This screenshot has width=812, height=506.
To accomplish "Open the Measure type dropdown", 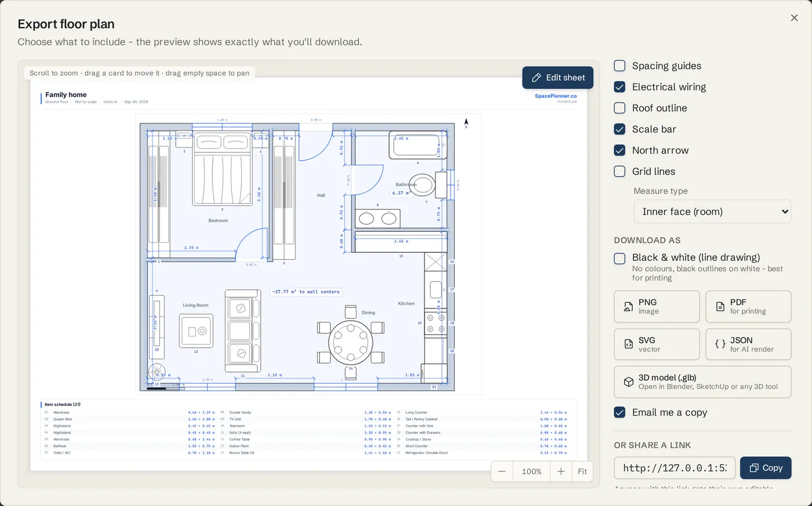I will pyautogui.click(x=712, y=212).
